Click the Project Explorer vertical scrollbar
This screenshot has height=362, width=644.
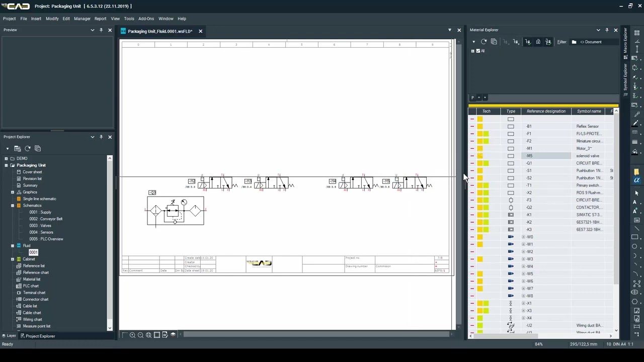pyautogui.click(x=110, y=243)
